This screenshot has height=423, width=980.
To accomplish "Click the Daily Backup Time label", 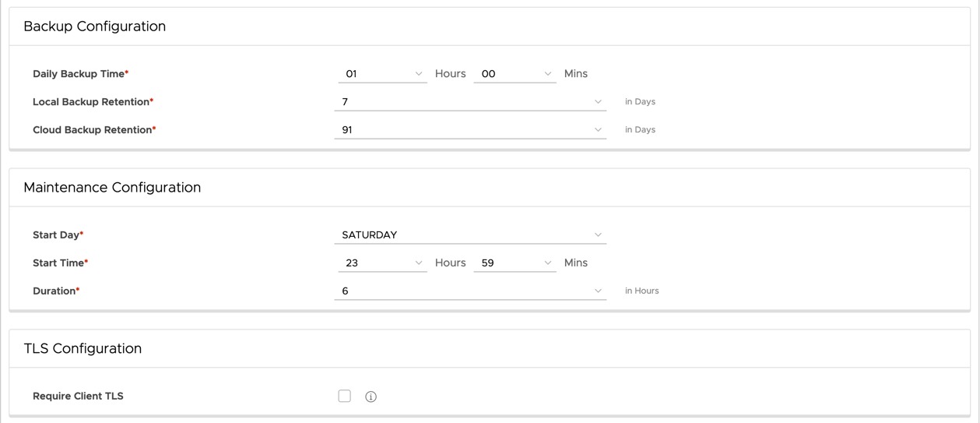I will tap(79, 74).
